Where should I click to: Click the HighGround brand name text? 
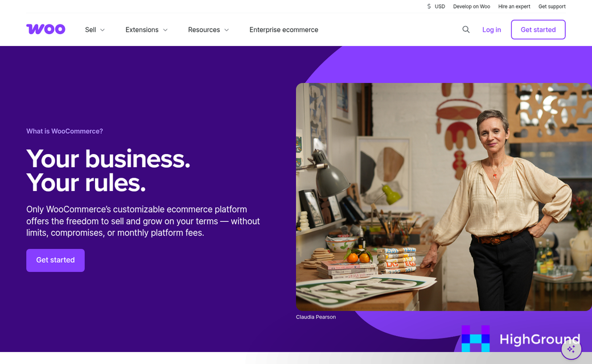point(539,340)
